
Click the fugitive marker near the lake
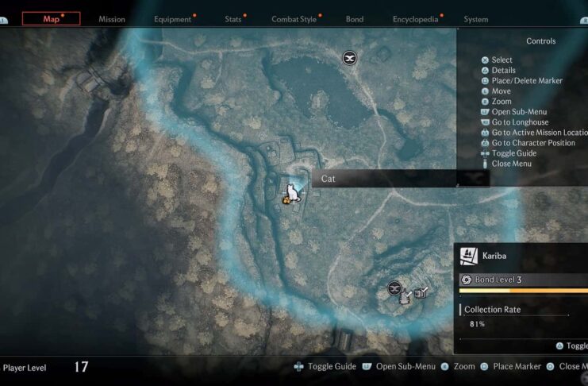point(349,58)
